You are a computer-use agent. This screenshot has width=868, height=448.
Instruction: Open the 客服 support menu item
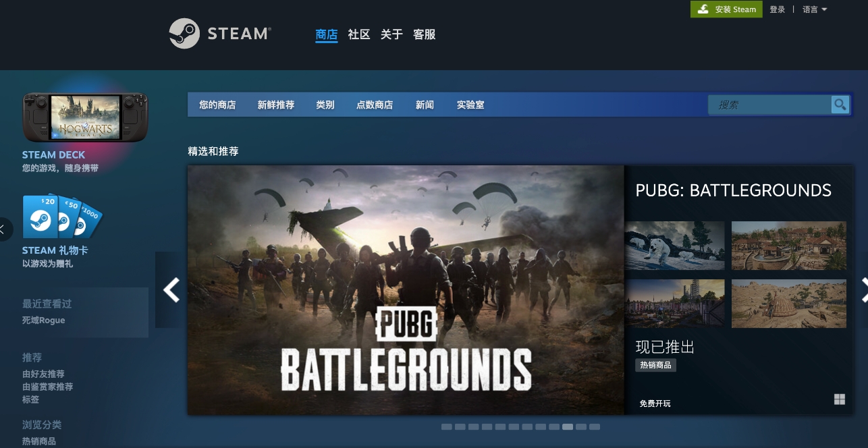pos(424,34)
